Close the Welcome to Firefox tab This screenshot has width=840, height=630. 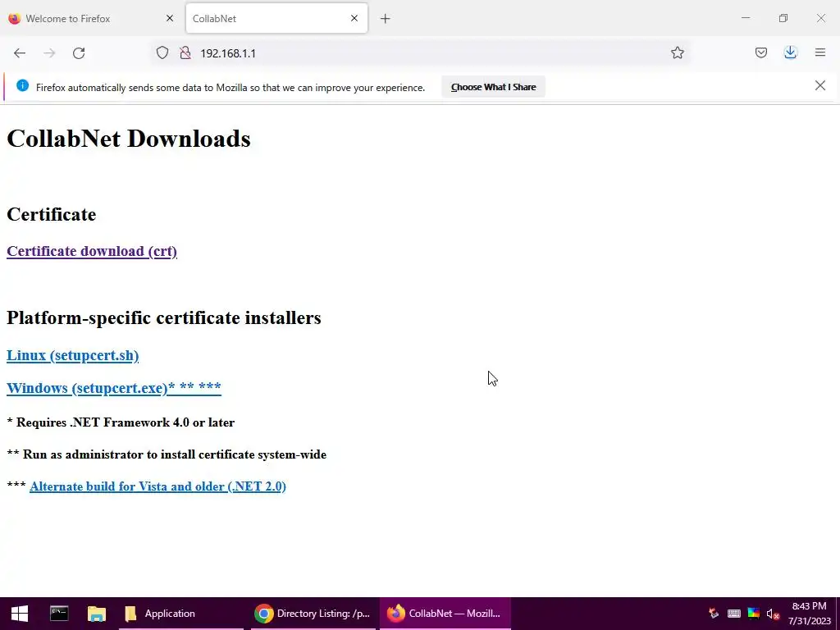(170, 18)
